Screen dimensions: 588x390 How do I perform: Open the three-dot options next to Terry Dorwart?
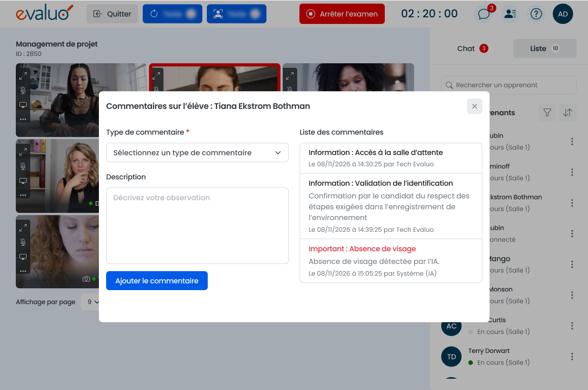(572, 356)
